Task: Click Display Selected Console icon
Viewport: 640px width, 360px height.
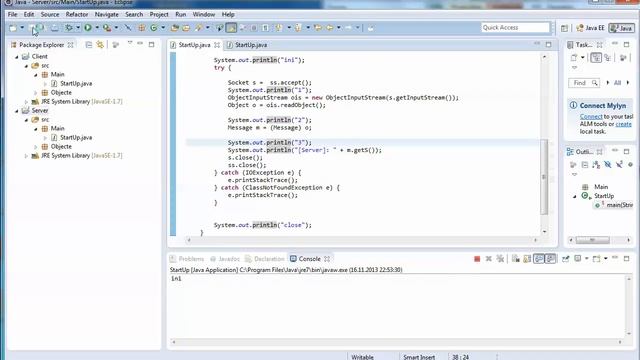Action: 578,259
